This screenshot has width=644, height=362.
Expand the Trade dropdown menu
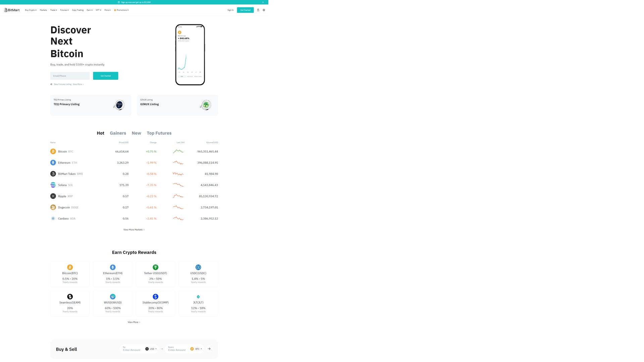tap(54, 10)
